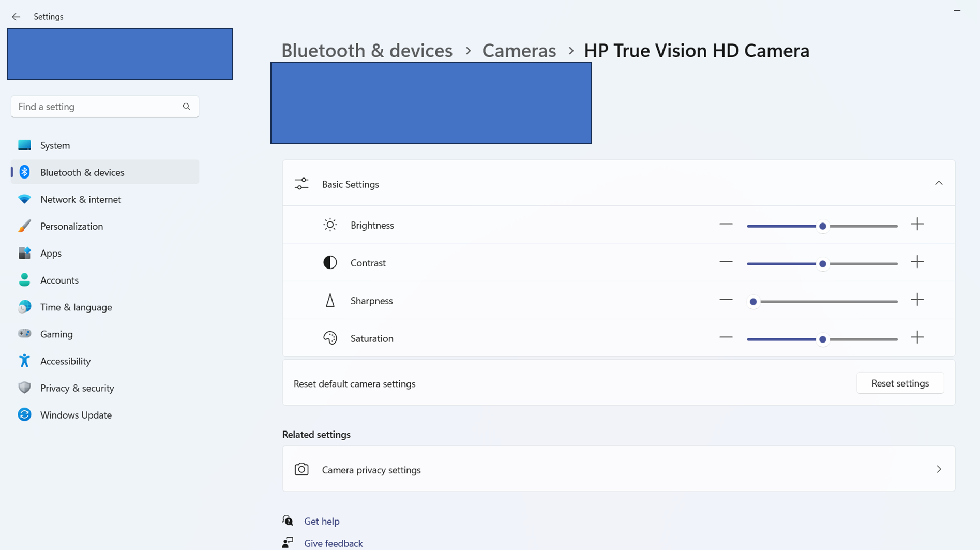980x550 pixels.
Task: Select Windows Update in sidebar
Action: (76, 415)
